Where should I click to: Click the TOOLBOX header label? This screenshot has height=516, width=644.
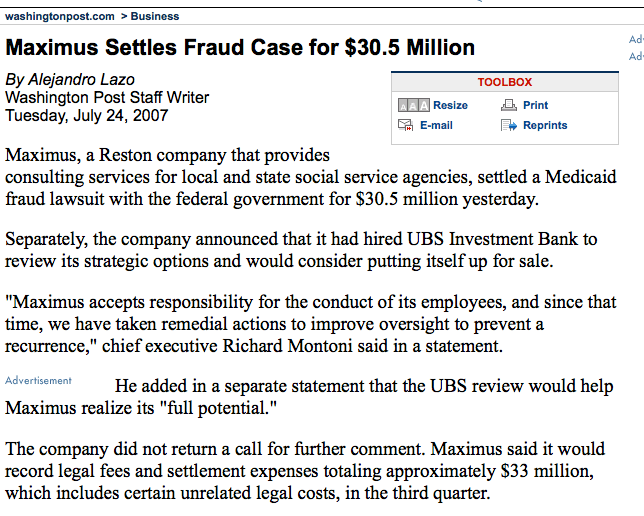[x=504, y=82]
